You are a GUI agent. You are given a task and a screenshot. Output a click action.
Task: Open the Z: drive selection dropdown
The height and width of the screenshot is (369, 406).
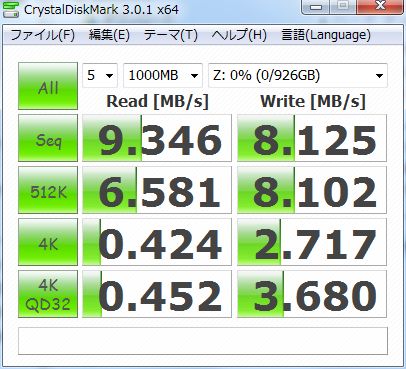coord(298,75)
